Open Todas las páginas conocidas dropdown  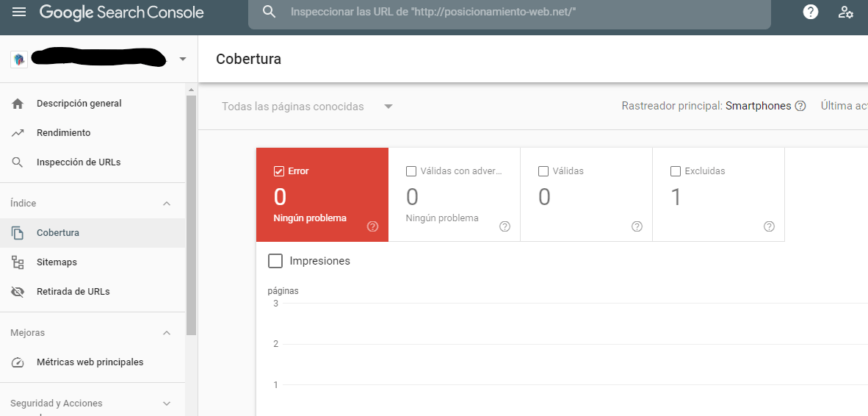307,107
